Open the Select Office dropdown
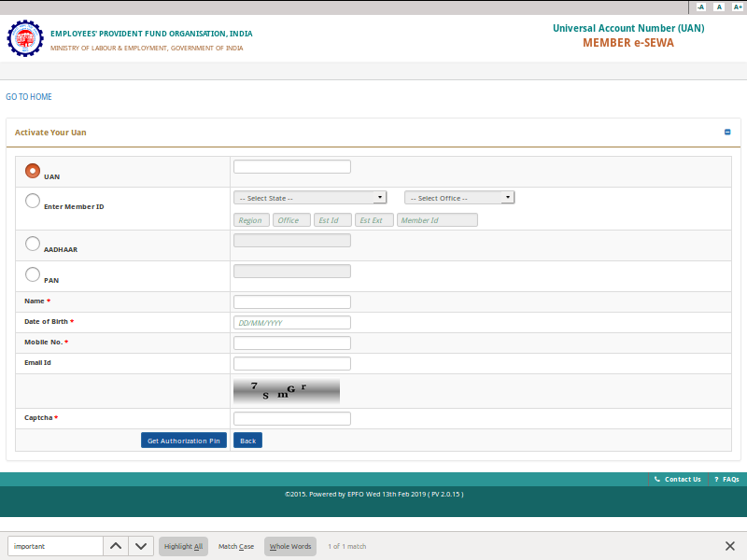This screenshot has width=747, height=560. tap(459, 197)
